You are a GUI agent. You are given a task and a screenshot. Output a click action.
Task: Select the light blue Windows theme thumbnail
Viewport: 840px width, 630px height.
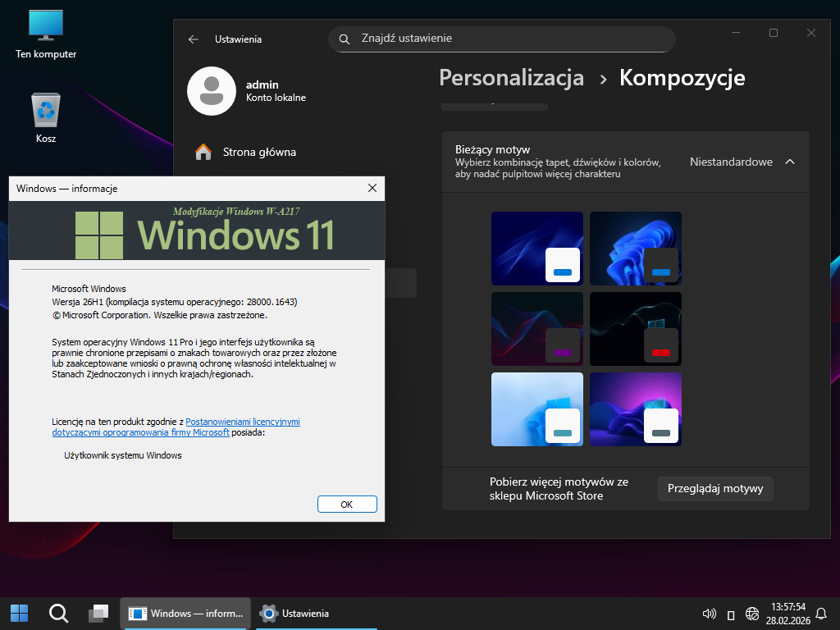click(536, 409)
